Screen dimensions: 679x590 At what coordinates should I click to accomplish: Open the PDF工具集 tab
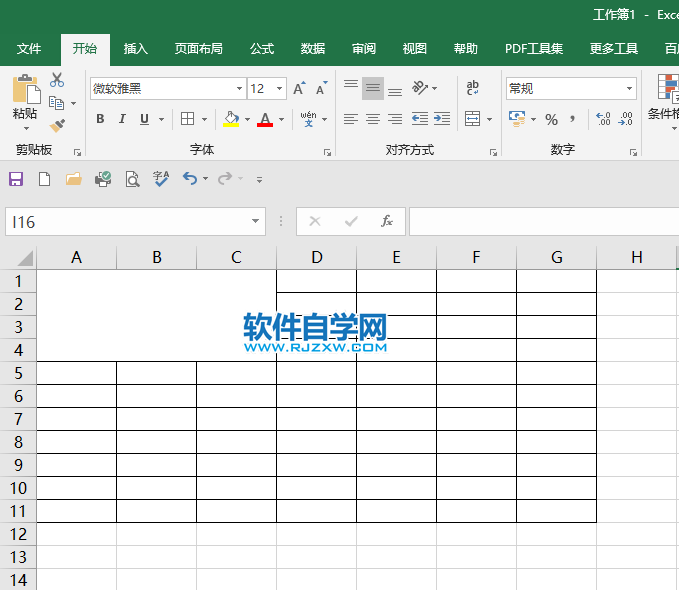tap(534, 49)
